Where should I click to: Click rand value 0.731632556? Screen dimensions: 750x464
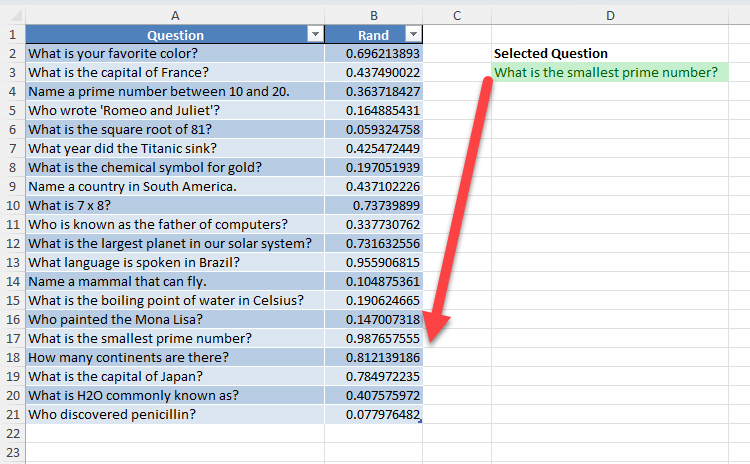click(x=374, y=243)
